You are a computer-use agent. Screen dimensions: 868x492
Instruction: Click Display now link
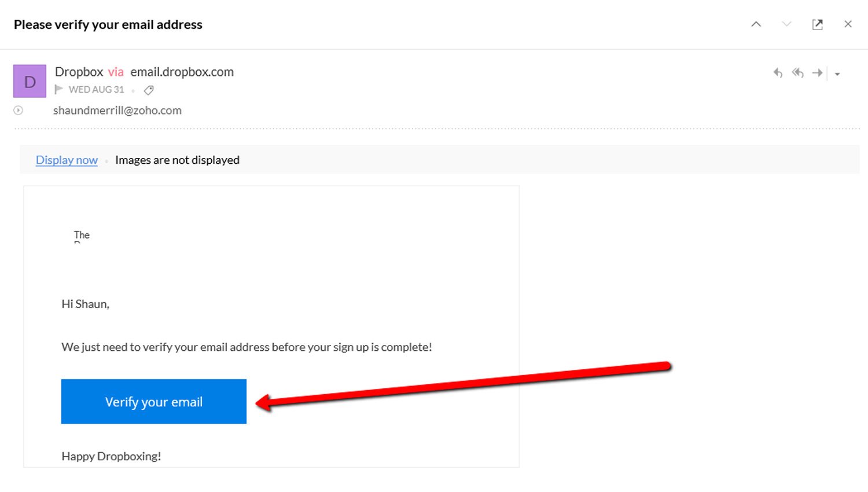(67, 160)
